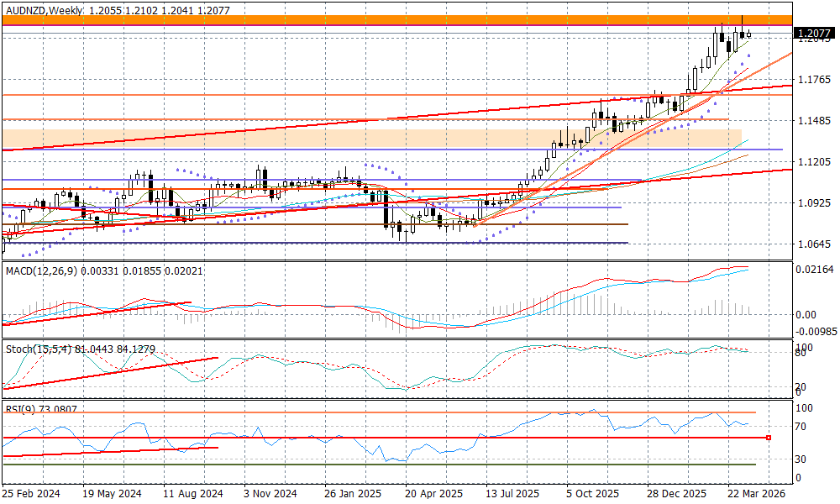Click the 0.02164 MACD scale value
Viewport: 840px width, 504px height.
pos(813,269)
